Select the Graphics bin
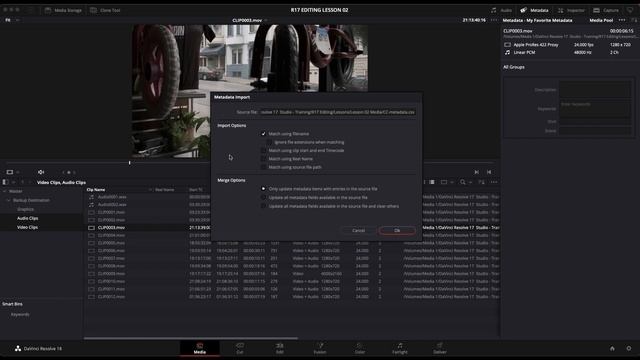 click(25, 209)
